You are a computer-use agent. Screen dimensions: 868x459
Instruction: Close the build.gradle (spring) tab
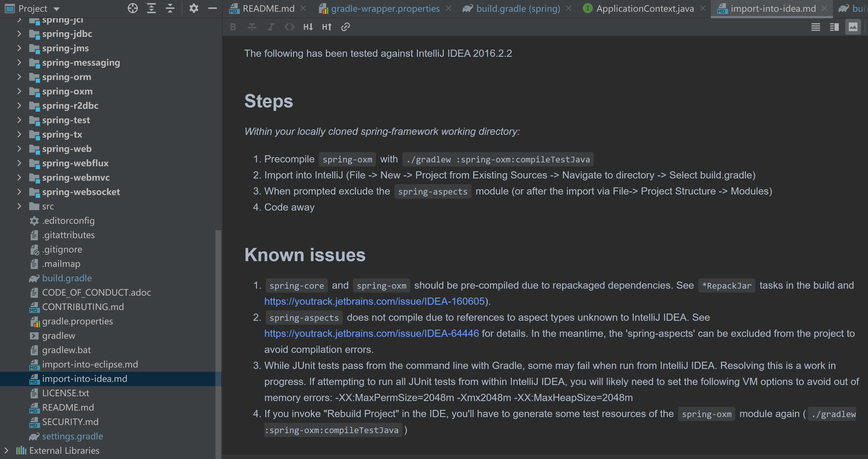pyautogui.click(x=568, y=8)
